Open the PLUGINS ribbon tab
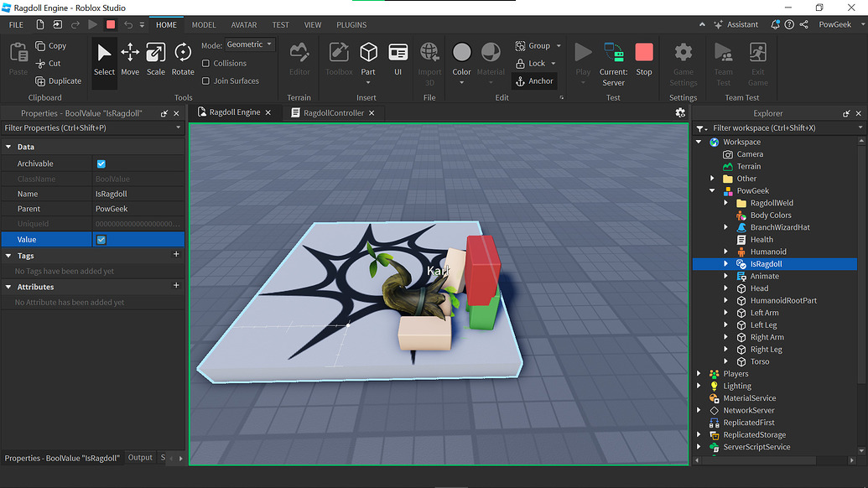 tap(351, 24)
